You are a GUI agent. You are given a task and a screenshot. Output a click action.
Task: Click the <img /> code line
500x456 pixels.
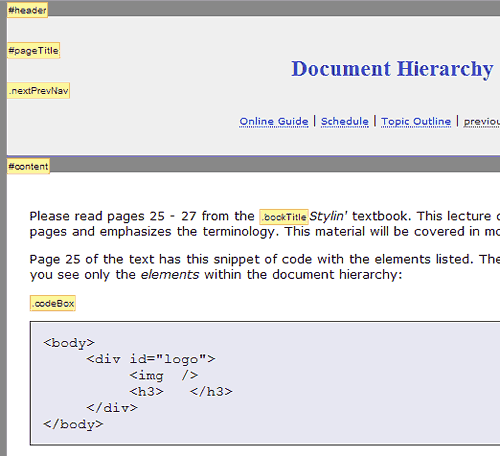point(164,375)
